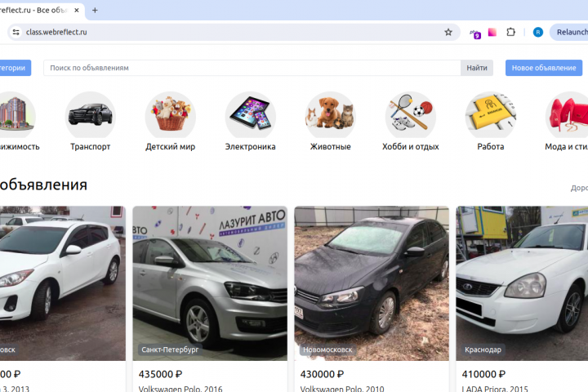Select the Электроника category label
The height and width of the screenshot is (392, 588).
tap(250, 147)
